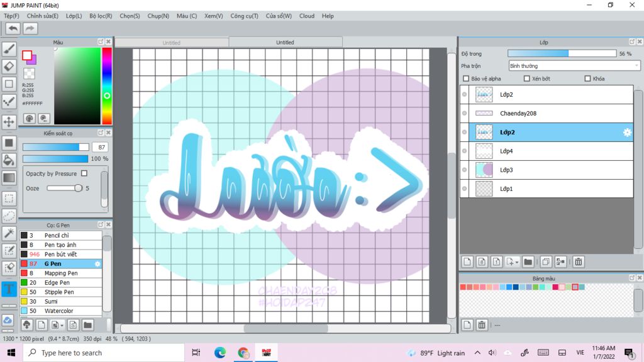Select the Dot pen tool

coord(9,101)
